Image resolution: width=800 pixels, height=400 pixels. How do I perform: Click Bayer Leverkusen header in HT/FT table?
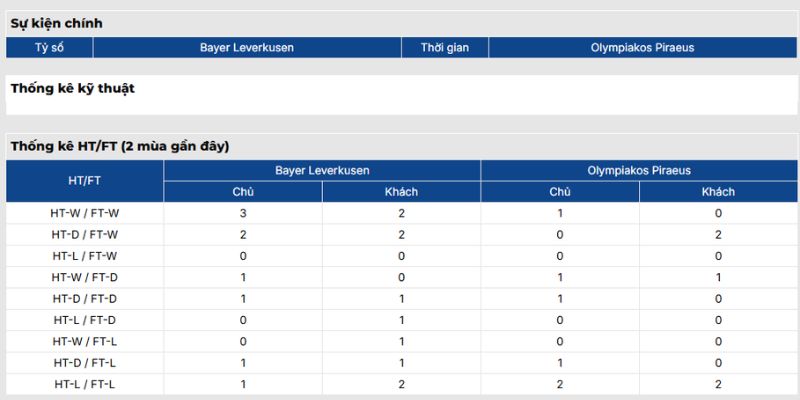[x=322, y=171]
